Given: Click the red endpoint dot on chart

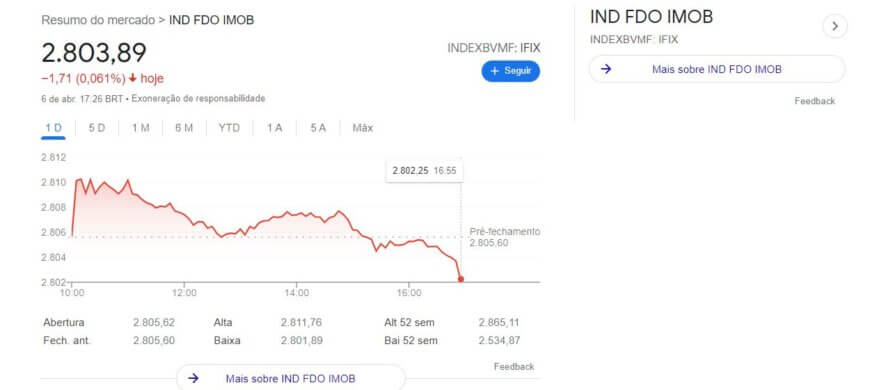Looking at the screenshot, I should pyautogui.click(x=461, y=279).
